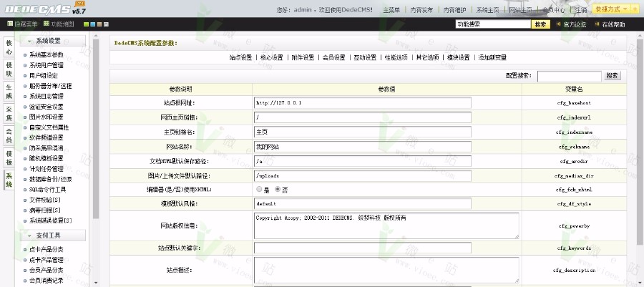
Task: Open SQL命令行工具 in sidebar
Action: click(48, 190)
